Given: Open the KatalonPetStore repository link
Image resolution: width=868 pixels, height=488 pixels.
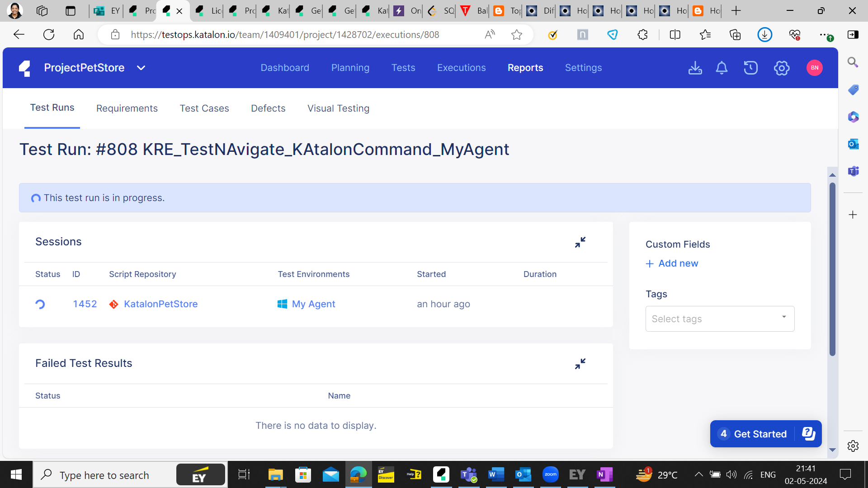Looking at the screenshot, I should tap(160, 304).
